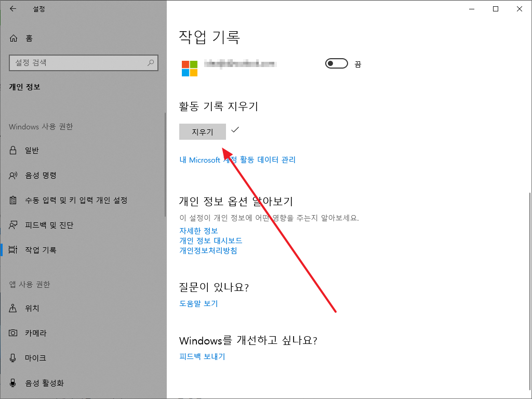Open 내 Microsoft 계정 활동 데이터 관리 link
Screen dimensions: 532x399
[237, 159]
